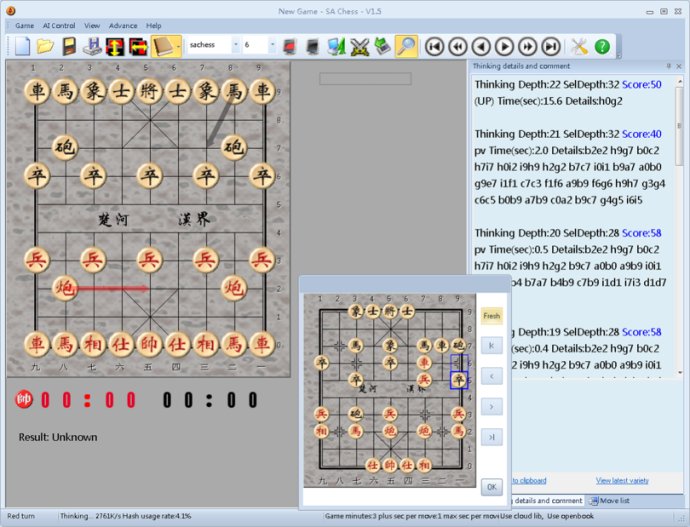Open the Advance menu
The image size is (690, 527).
[123, 26]
